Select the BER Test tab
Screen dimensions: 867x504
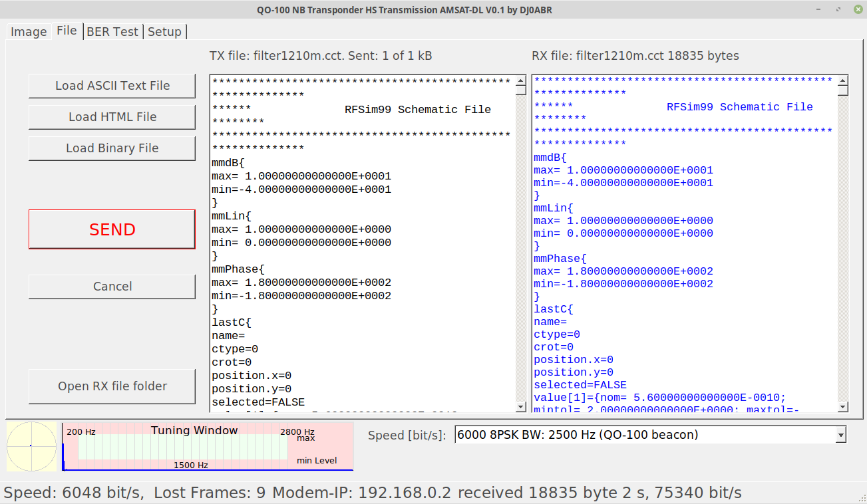112,31
